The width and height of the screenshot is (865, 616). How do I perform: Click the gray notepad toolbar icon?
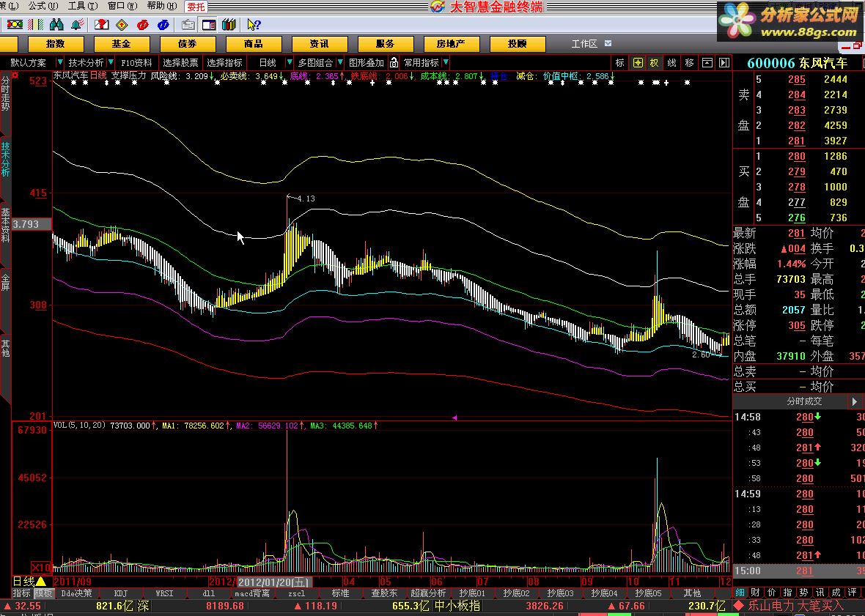(188, 25)
